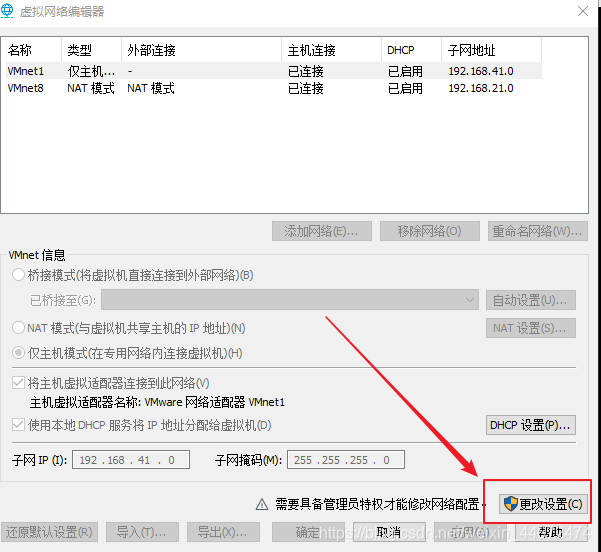The image size is (601, 552).
Task: Click the 帮助 button
Action: (x=551, y=532)
